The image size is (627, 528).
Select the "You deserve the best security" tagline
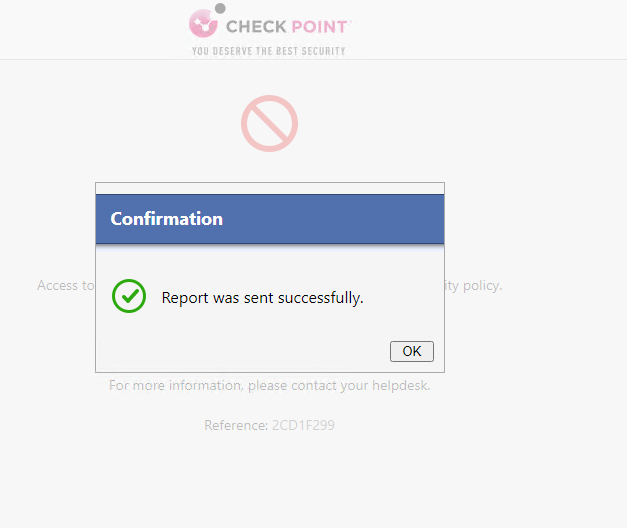click(x=268, y=51)
